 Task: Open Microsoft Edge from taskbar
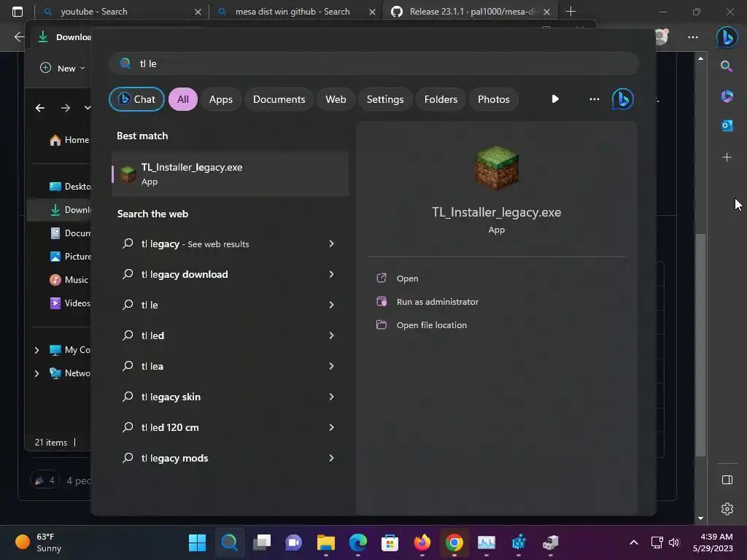point(357,542)
